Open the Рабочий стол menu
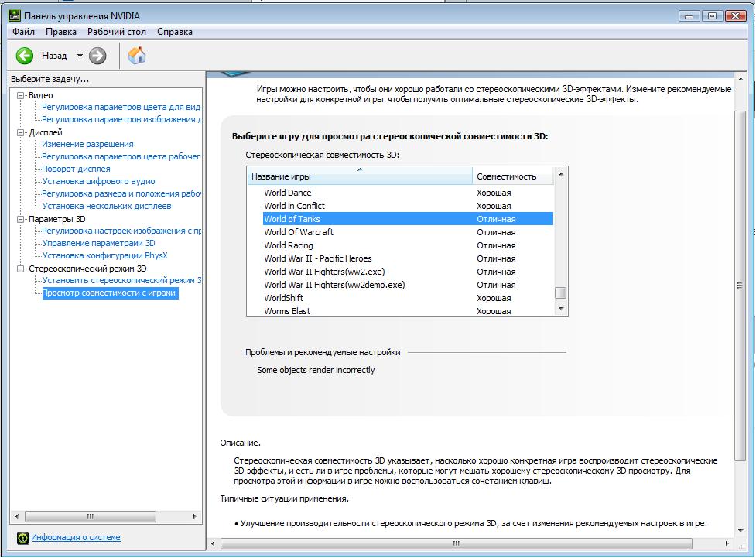Screen dimensions: 756x558 tap(116, 32)
